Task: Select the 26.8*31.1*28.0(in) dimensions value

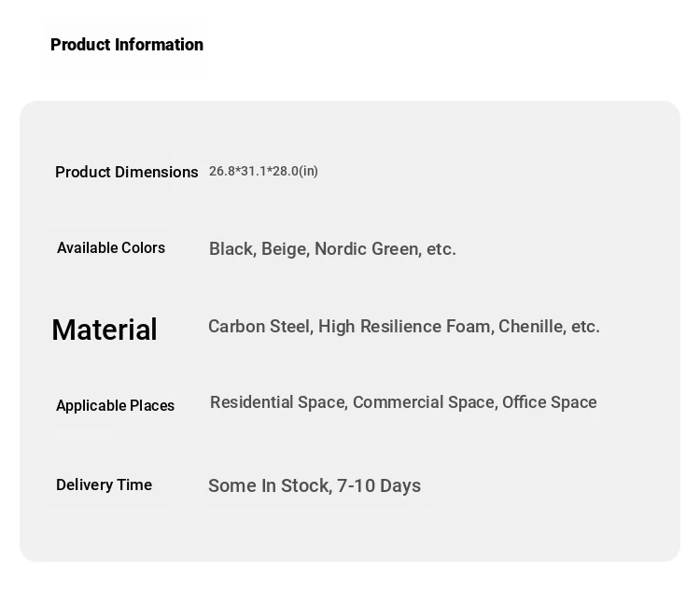Action: coord(263,172)
